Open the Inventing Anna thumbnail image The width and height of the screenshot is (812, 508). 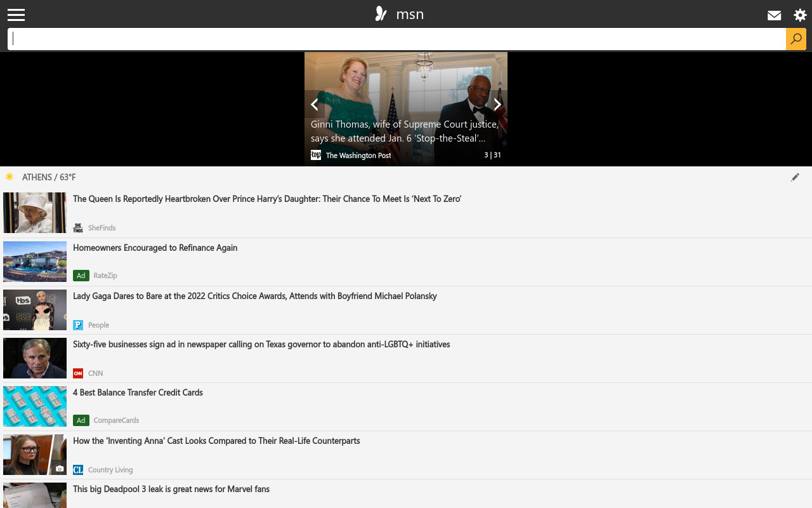click(35, 454)
